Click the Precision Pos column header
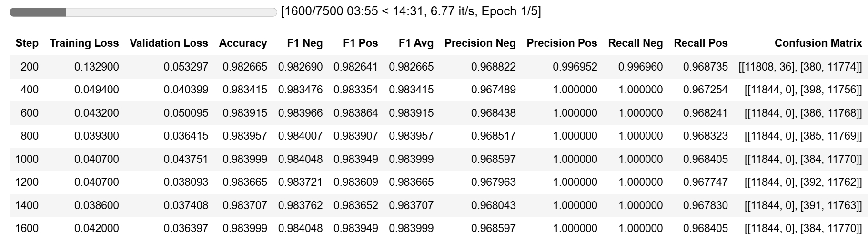Screen dimensions: 868x243 [562, 43]
